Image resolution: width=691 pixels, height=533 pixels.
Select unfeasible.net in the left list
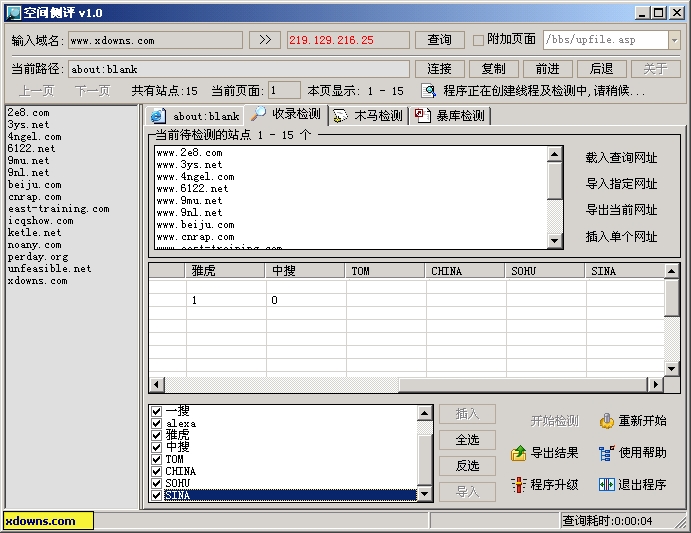pyautogui.click(x=49, y=269)
